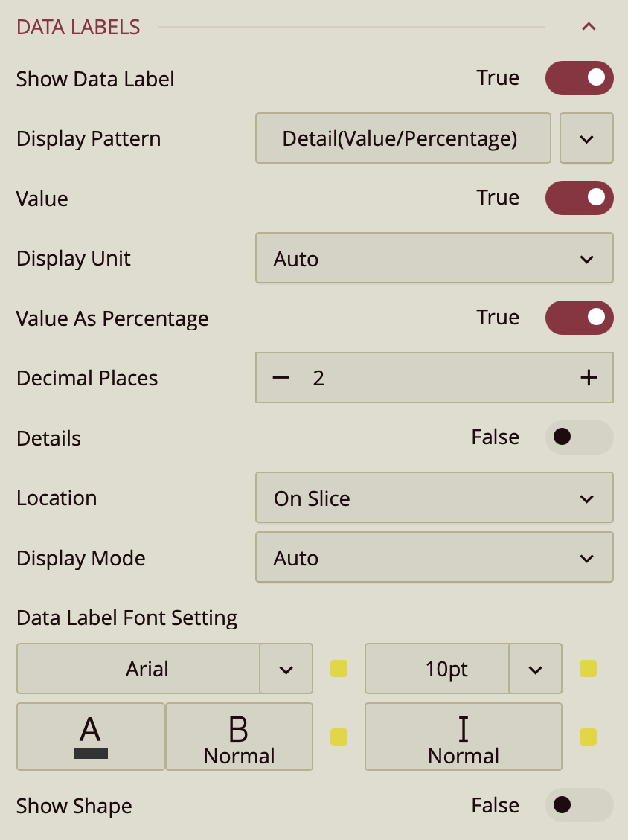Click the yellow marker beside font family

pos(339,669)
